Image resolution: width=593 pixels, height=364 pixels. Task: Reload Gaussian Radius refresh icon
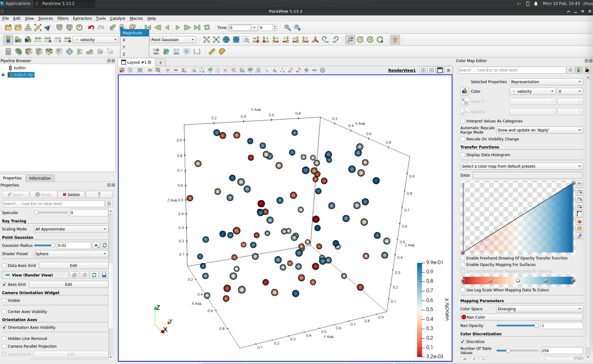pos(104,245)
